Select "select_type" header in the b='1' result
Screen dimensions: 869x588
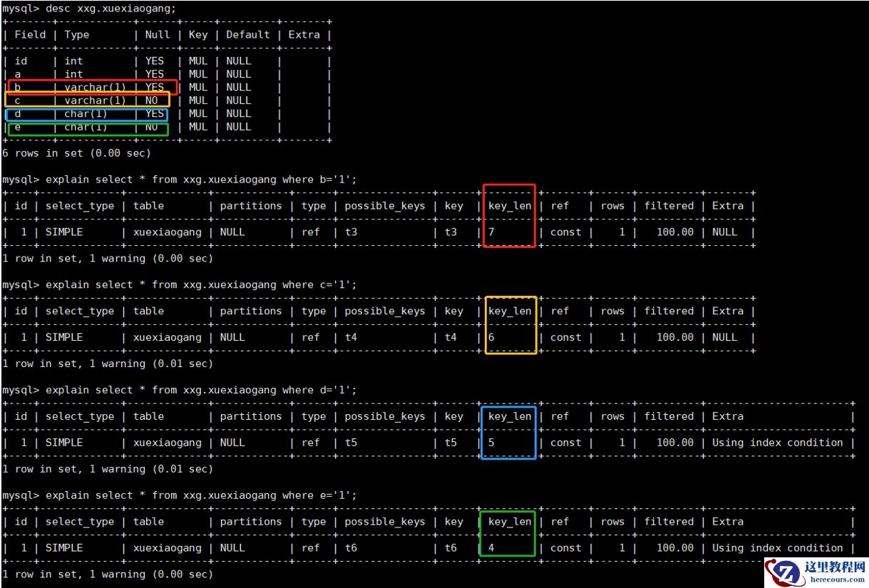[x=80, y=206]
